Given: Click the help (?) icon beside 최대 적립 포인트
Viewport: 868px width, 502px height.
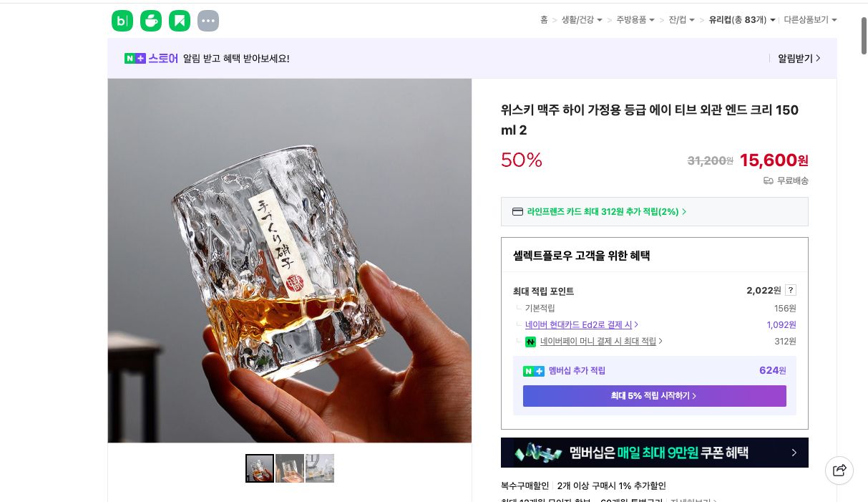Looking at the screenshot, I should 791,290.
